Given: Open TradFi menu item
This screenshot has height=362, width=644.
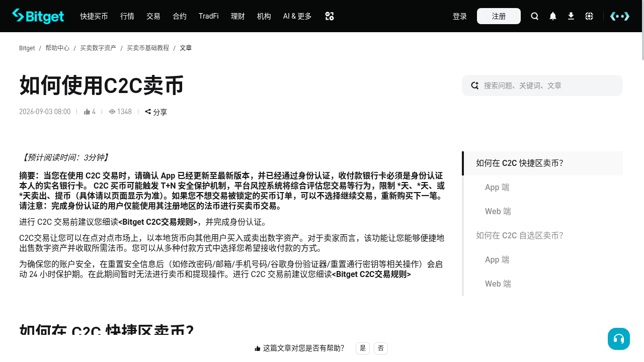Looking at the screenshot, I should pyautogui.click(x=209, y=16).
